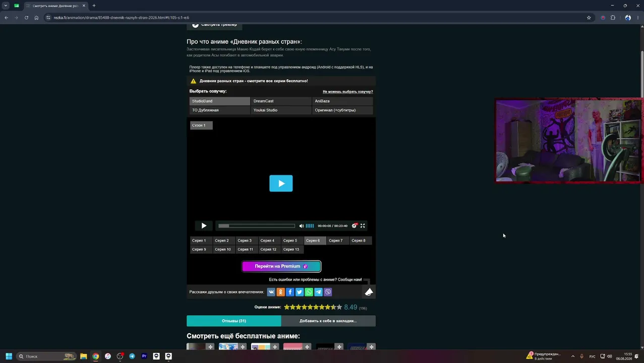Screen dimensions: 644x363
Task: Choose Серия 11 episode
Action: 247,250
